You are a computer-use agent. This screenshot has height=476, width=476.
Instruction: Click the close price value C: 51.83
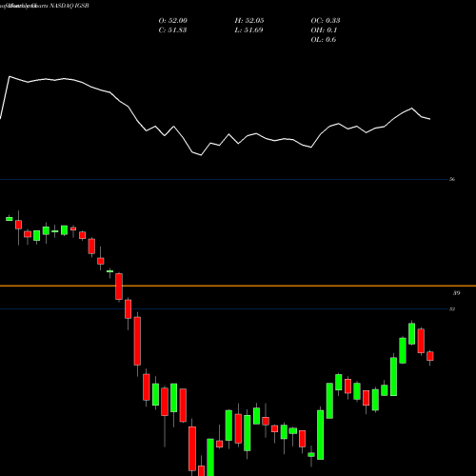click(x=172, y=30)
